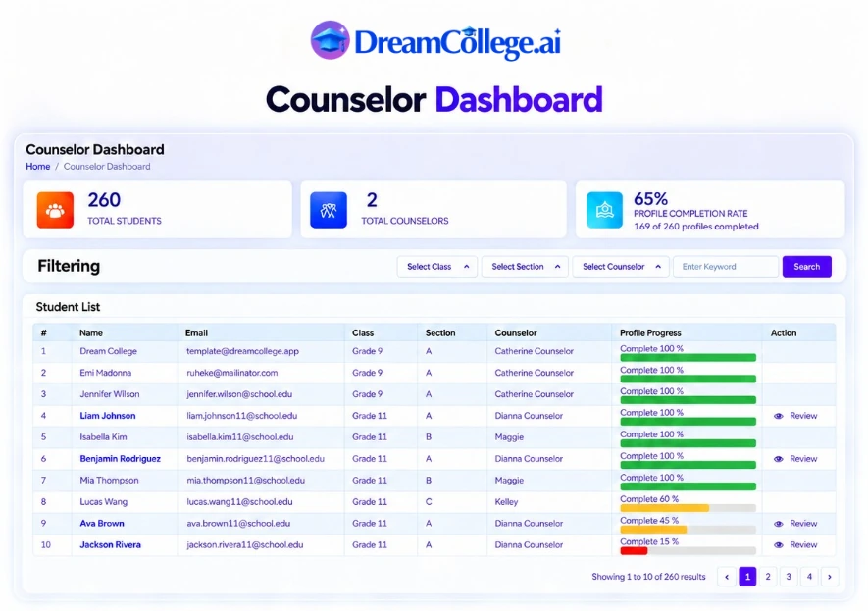The height and width of the screenshot is (611, 868).
Task: Open the Select Counselor dropdown
Action: 621,266
